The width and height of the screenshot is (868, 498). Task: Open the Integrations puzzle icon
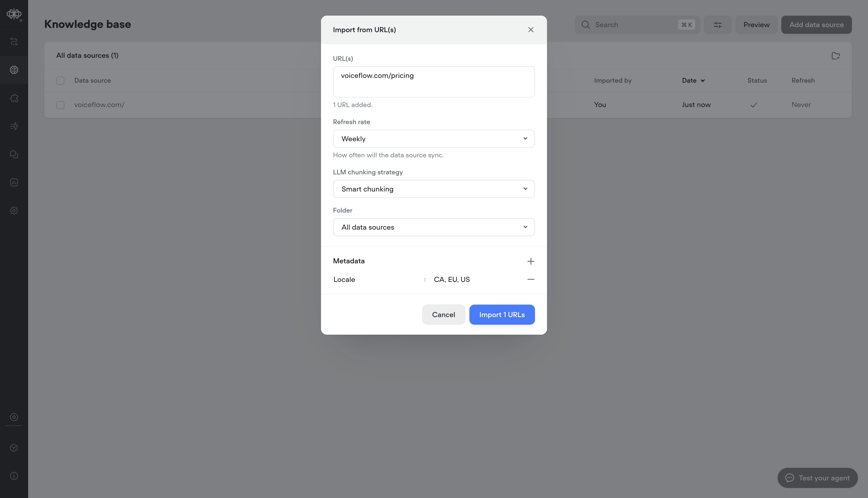[14, 98]
